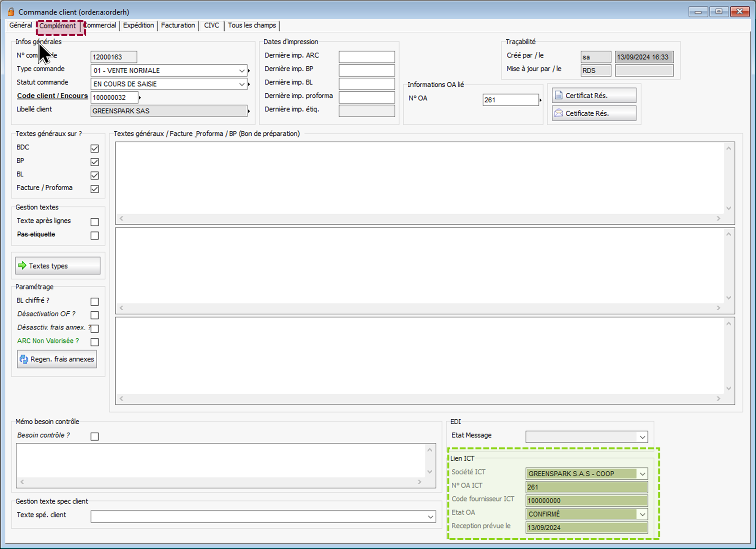Click the arrow beside Code client field
Image resolution: width=756 pixels, height=549 pixels.
coord(140,98)
